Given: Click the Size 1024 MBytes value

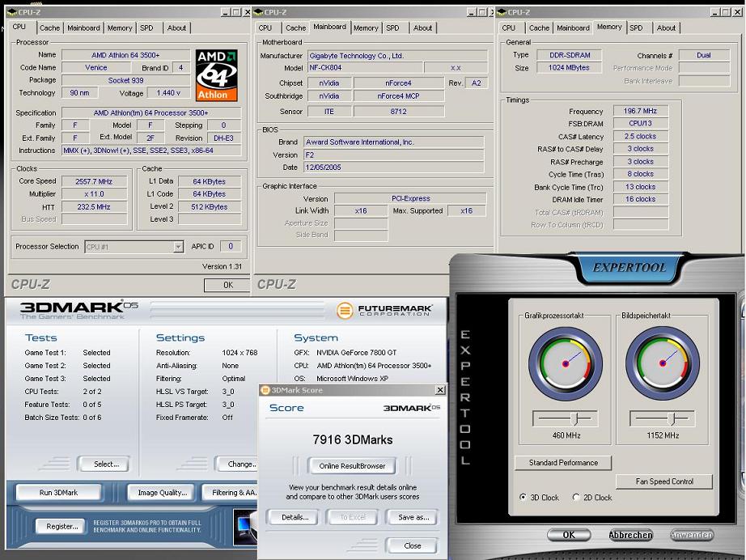Looking at the screenshot, I should click(569, 67).
